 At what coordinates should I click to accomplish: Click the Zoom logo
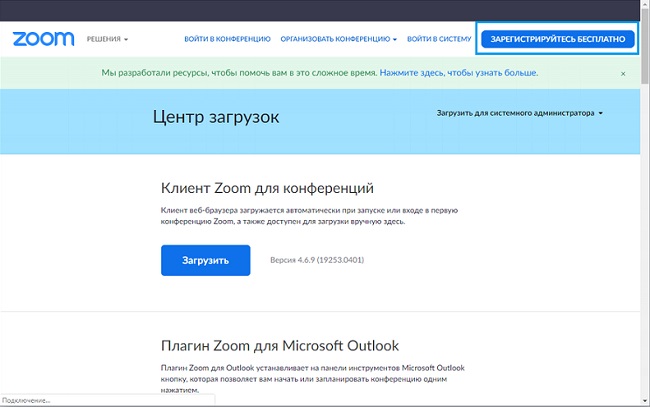tap(44, 39)
